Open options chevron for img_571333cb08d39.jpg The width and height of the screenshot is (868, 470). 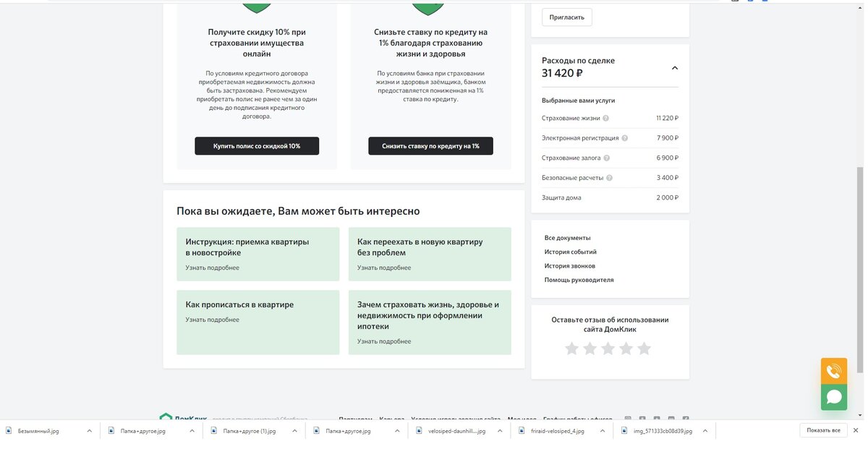pos(705,430)
